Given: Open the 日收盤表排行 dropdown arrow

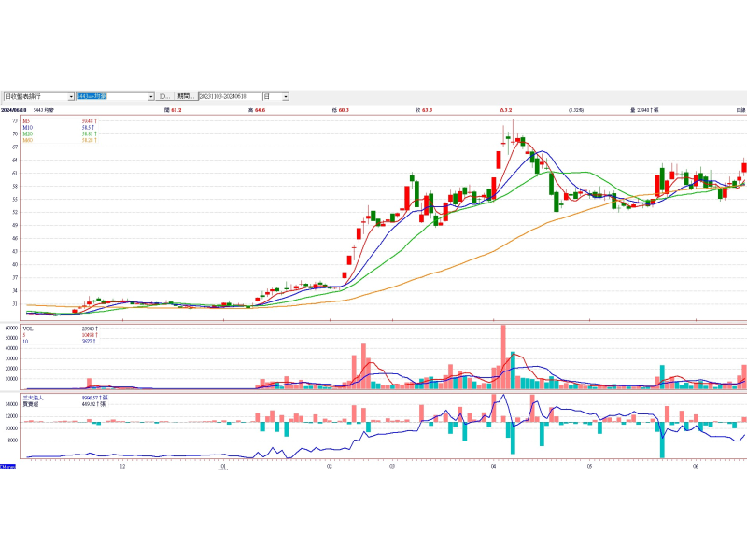Looking at the screenshot, I should point(72,96).
